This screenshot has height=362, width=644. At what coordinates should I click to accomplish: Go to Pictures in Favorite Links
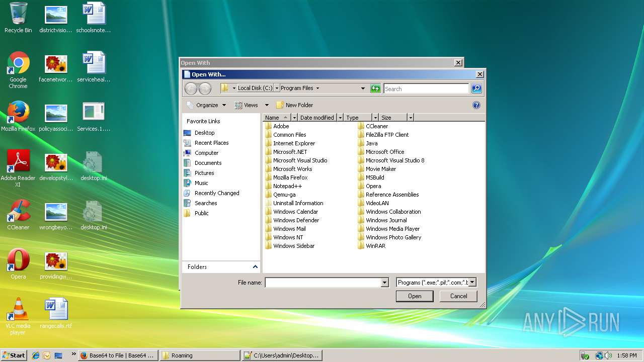pos(199,173)
